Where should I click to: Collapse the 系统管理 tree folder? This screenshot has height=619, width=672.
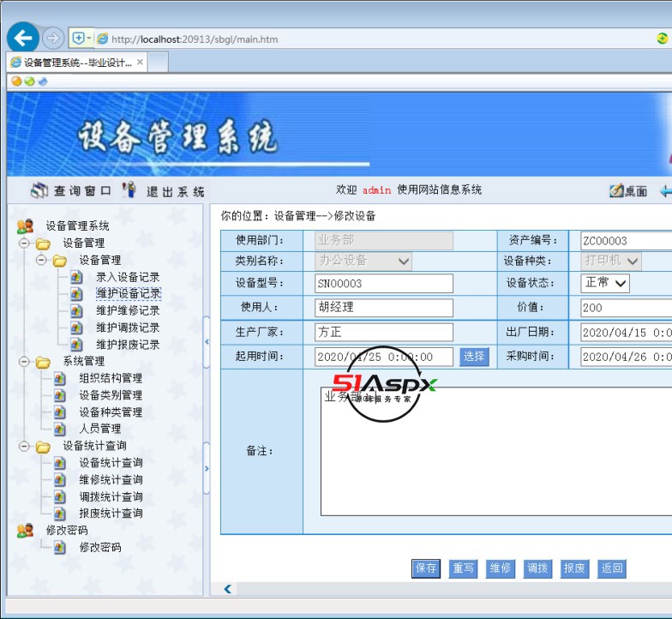(x=25, y=362)
